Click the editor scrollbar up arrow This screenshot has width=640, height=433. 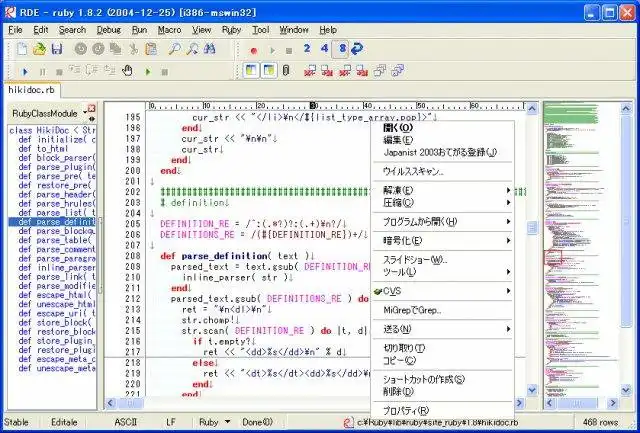[532, 109]
